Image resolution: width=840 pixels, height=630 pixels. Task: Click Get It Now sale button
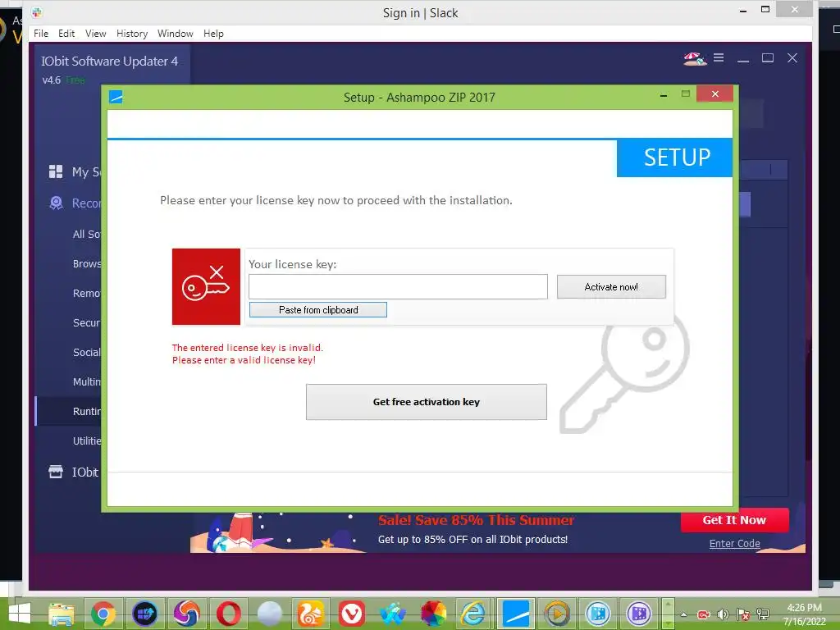734,520
